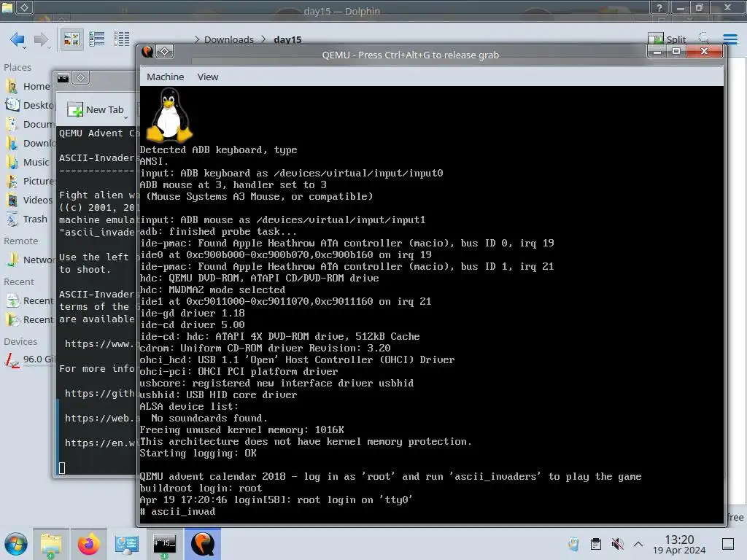Click the '# ascii_invad' prompt line in QEMU

pyautogui.click(x=177, y=511)
